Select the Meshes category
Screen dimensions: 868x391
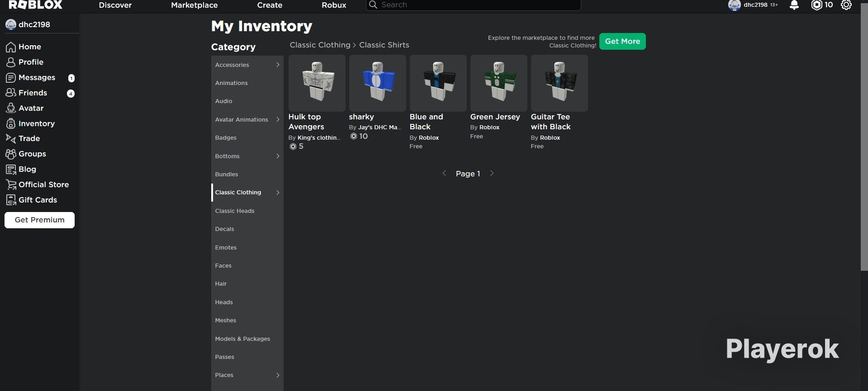pyautogui.click(x=247, y=320)
